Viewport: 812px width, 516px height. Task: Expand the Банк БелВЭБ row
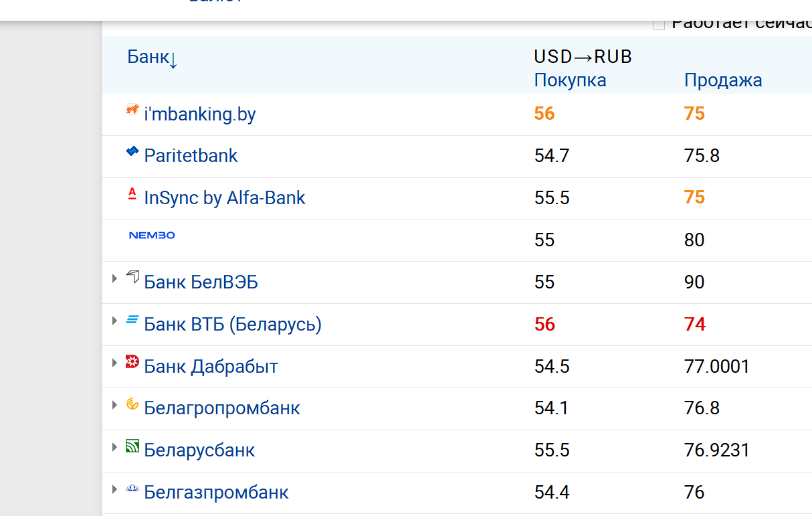tap(115, 278)
